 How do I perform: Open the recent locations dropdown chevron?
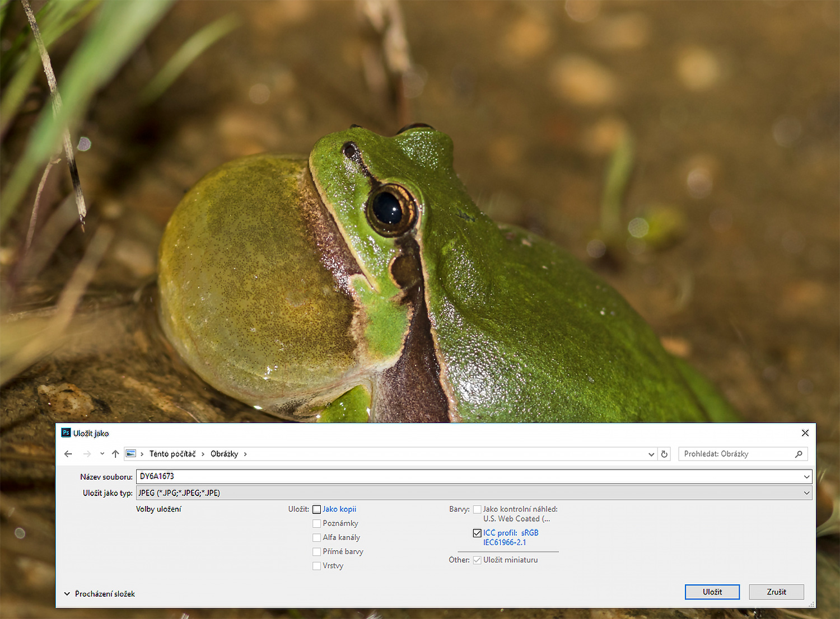coord(102,454)
